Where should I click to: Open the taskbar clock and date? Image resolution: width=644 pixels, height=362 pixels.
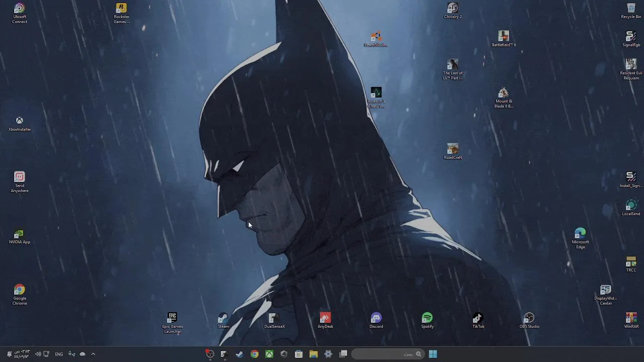click(22, 354)
